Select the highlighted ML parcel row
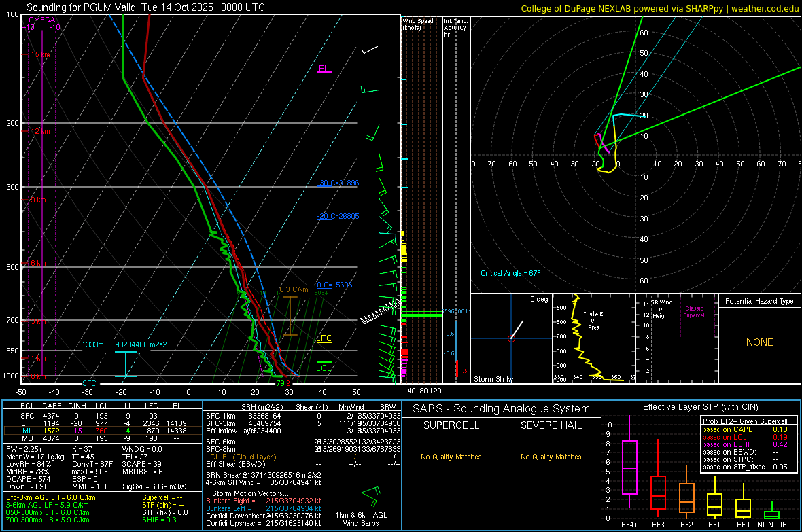The width and height of the screenshot is (802, 532). (103, 431)
